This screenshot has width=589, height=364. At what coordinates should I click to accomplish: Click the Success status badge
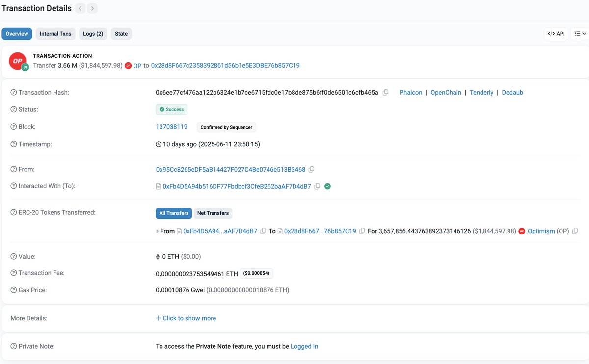[171, 110]
